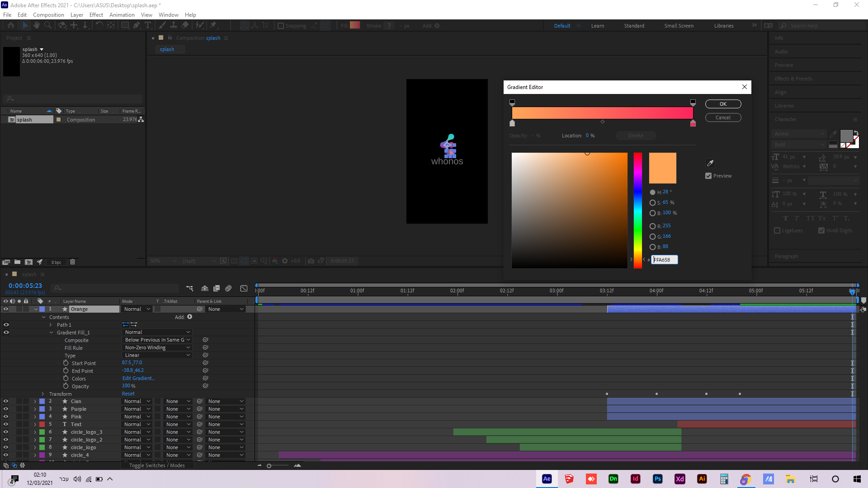The width and height of the screenshot is (868, 488).
Task: Click the orange gradient stop on the right
Action: (x=693, y=123)
